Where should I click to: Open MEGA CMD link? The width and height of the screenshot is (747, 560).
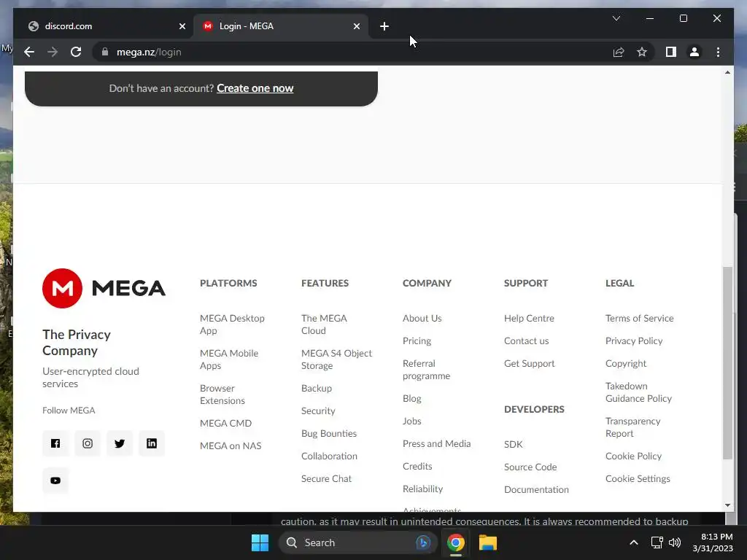(x=226, y=423)
